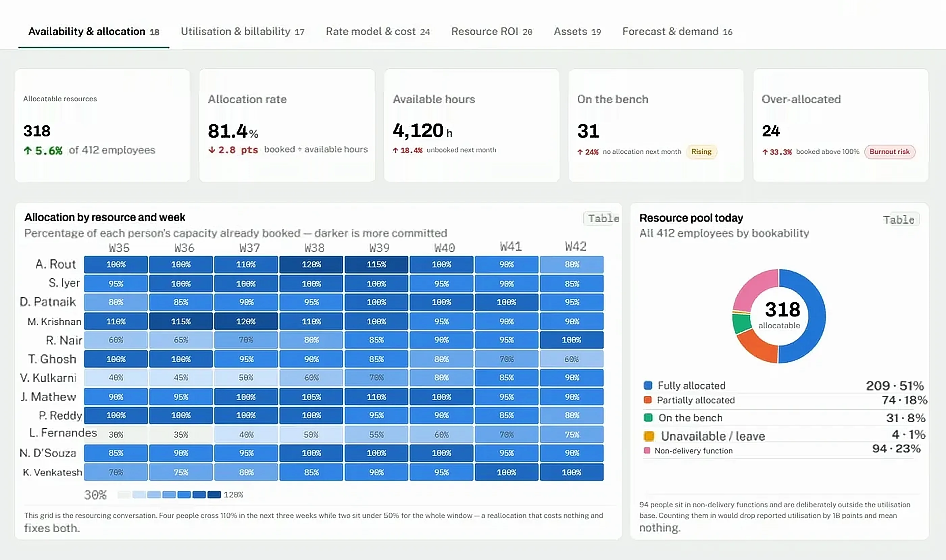Click Table button on allocation heatmap
Viewport: 946px width, 560px height.
602,219
